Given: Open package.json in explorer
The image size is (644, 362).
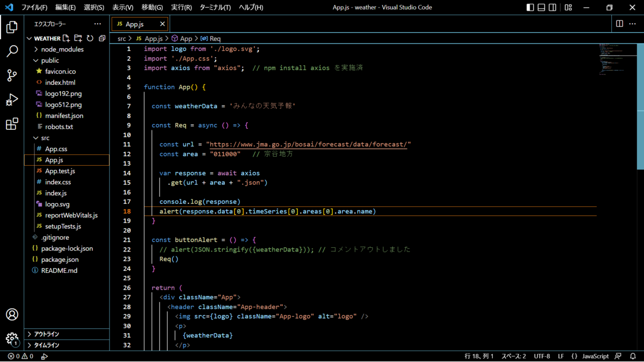Looking at the screenshot, I should pyautogui.click(x=67, y=260).
